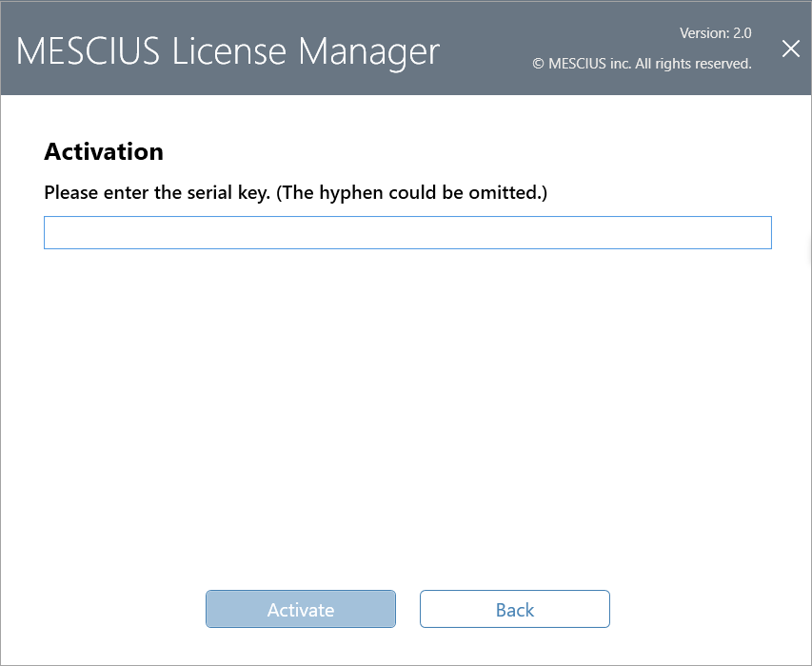Click the Version: 2.0 label
This screenshot has width=812, height=666.
[715, 33]
